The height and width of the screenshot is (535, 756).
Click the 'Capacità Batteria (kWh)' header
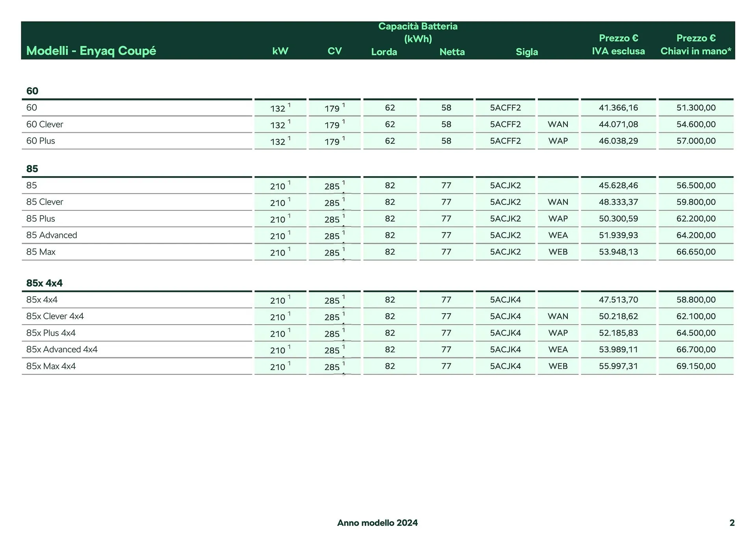tap(418, 32)
